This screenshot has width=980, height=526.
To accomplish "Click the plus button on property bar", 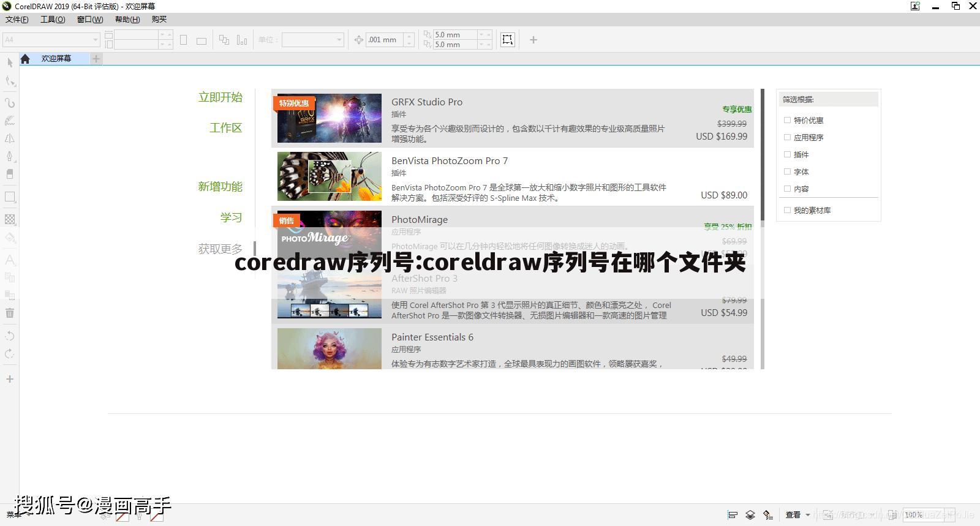I will click(533, 40).
